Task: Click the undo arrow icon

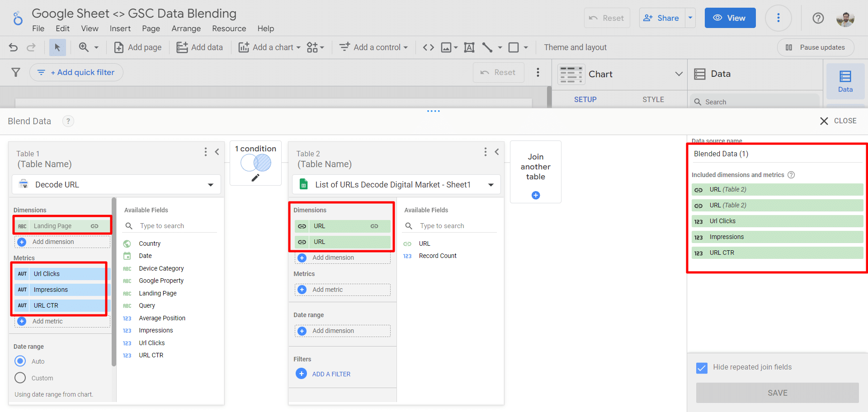Action: click(x=13, y=47)
